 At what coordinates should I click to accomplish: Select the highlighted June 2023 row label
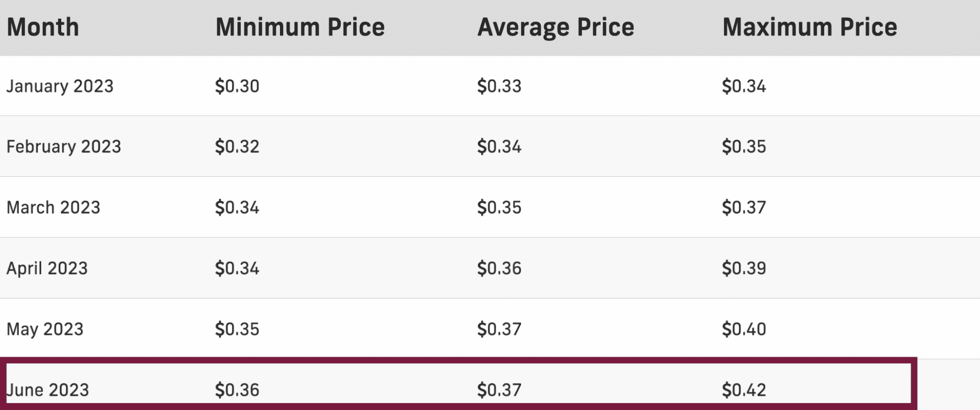point(48,390)
